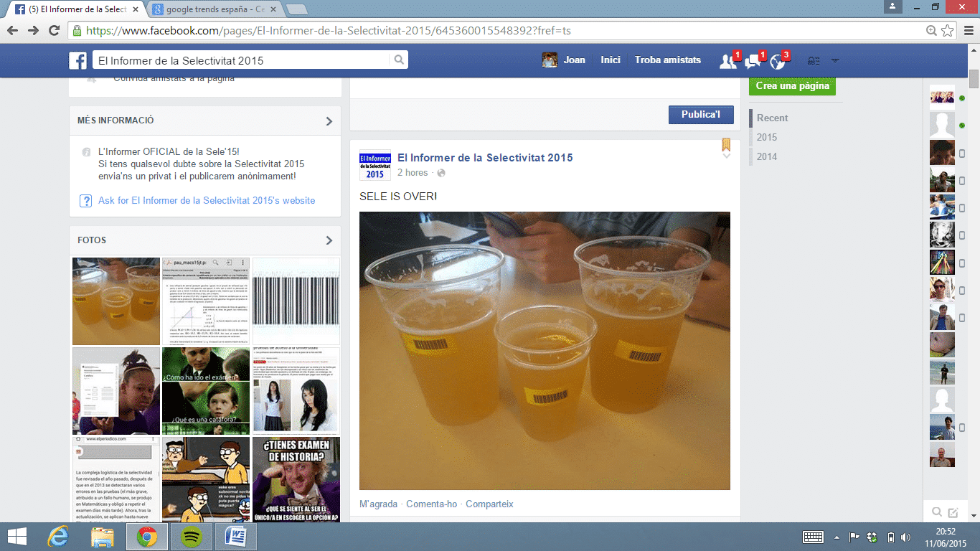The width and height of the screenshot is (980, 551).
Task: Open Facebook messages icon
Action: [x=753, y=61]
